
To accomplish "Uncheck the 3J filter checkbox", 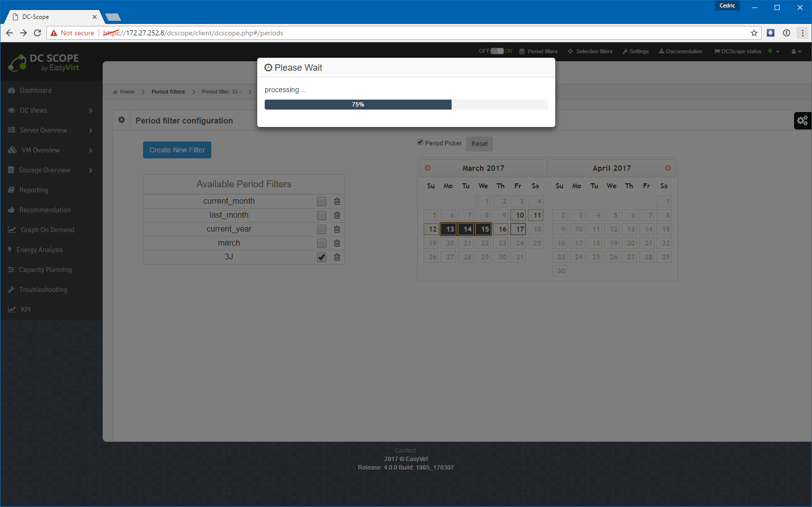I will [x=322, y=257].
